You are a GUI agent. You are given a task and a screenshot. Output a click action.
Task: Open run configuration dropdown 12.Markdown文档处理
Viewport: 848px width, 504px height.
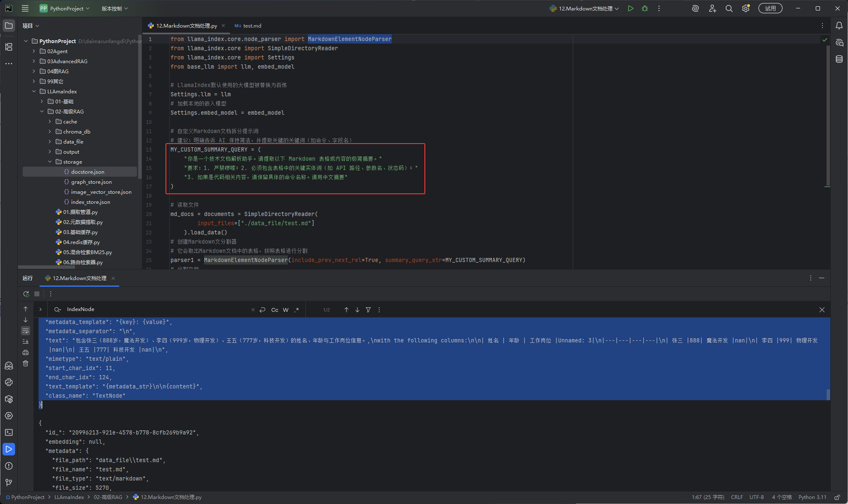pyautogui.click(x=584, y=8)
